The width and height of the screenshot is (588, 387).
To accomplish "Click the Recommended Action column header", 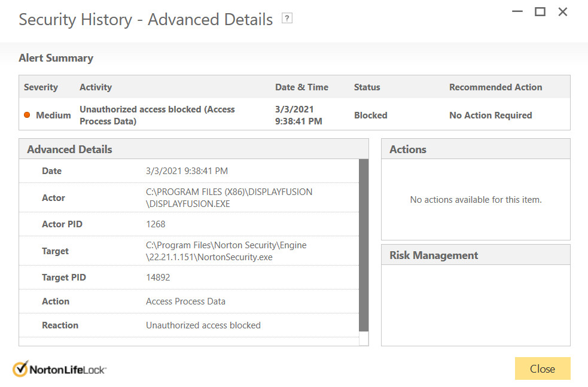I will click(x=495, y=87).
